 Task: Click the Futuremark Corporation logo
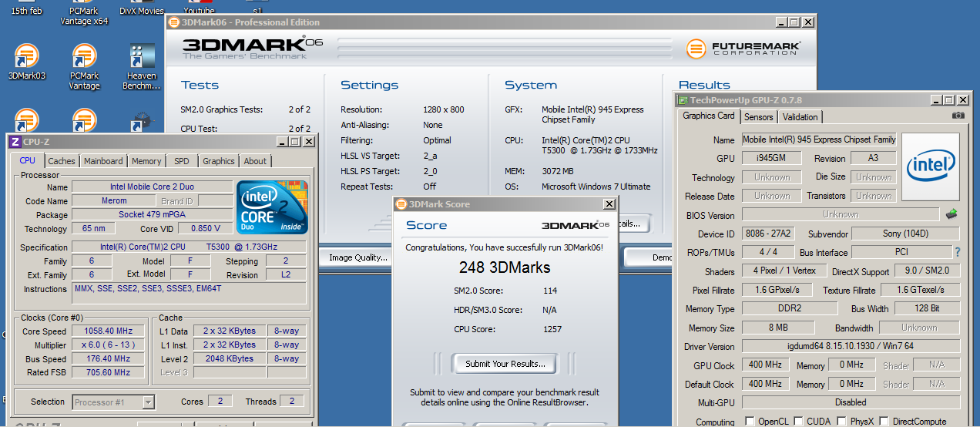pyautogui.click(x=744, y=49)
